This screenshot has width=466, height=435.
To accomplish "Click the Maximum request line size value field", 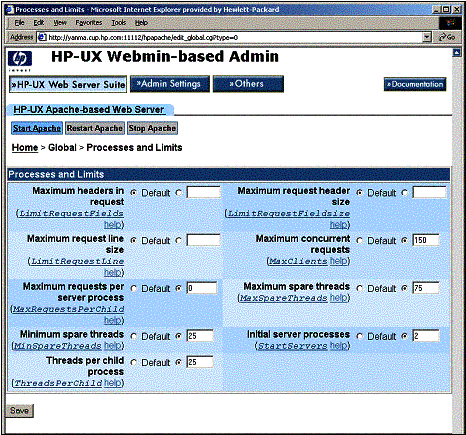I will coord(203,240).
